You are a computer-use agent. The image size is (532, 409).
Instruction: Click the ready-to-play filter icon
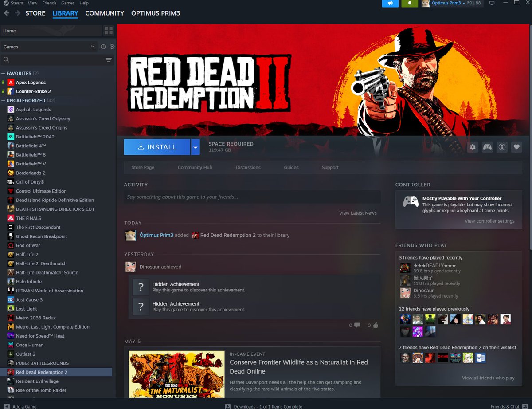coord(112,47)
